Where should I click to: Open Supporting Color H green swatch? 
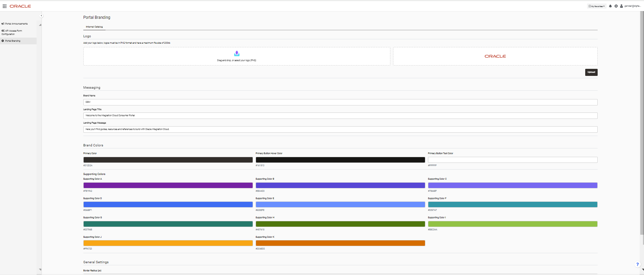[x=340, y=224]
